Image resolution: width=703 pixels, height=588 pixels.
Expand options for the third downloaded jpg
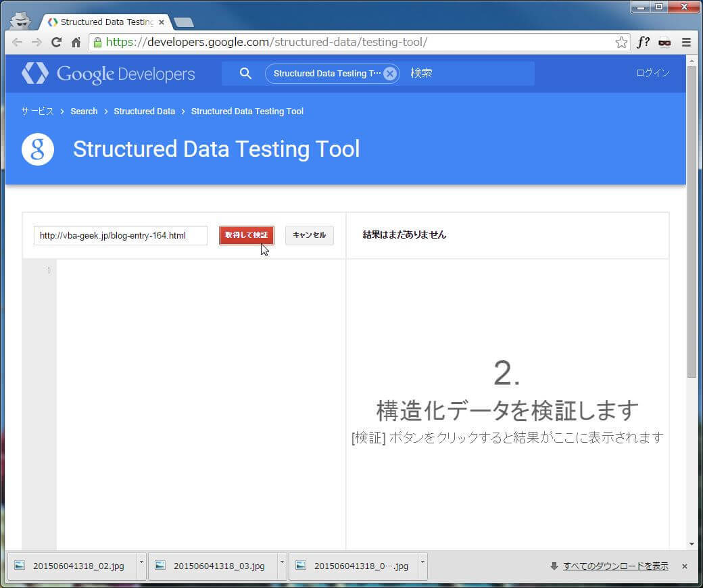pyautogui.click(x=422, y=562)
